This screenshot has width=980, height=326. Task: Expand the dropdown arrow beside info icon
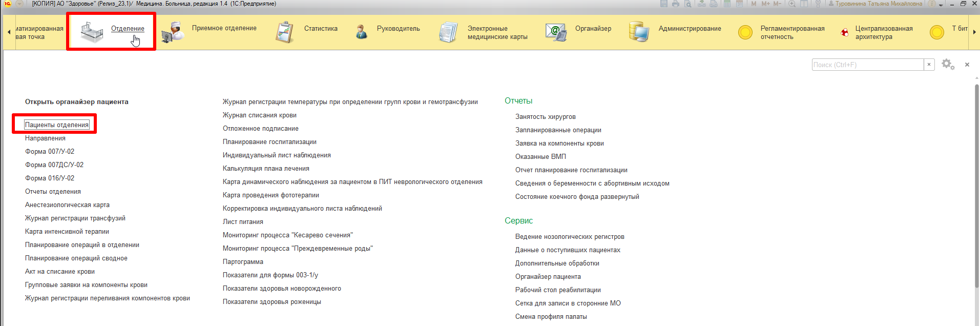[x=941, y=4]
